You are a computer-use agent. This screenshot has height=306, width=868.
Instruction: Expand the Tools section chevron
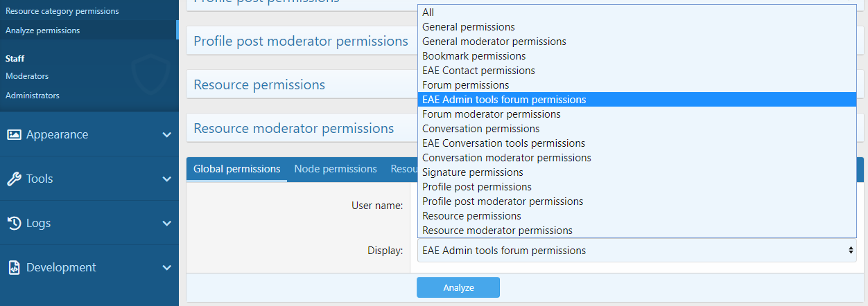(x=166, y=179)
